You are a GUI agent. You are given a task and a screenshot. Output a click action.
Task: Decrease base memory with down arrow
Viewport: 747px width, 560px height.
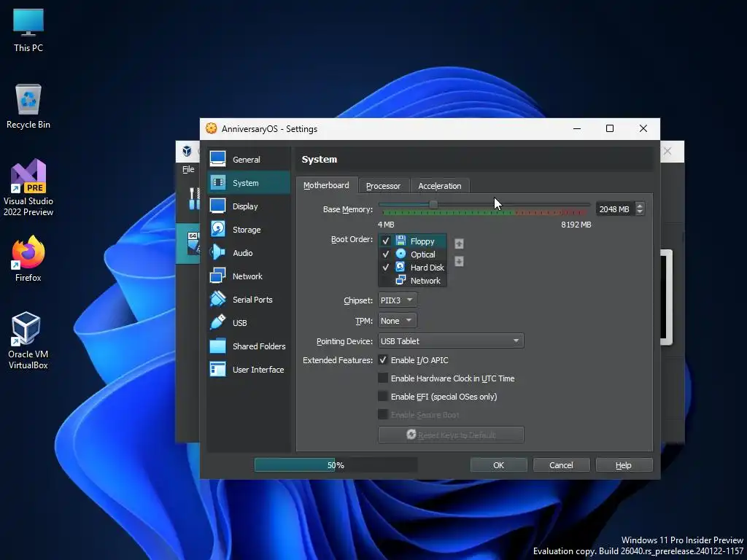click(640, 212)
